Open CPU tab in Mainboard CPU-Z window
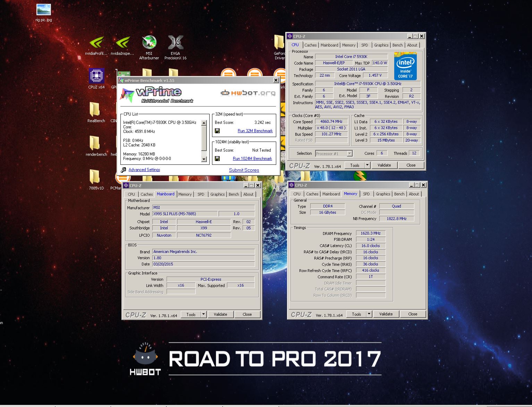 click(x=131, y=194)
